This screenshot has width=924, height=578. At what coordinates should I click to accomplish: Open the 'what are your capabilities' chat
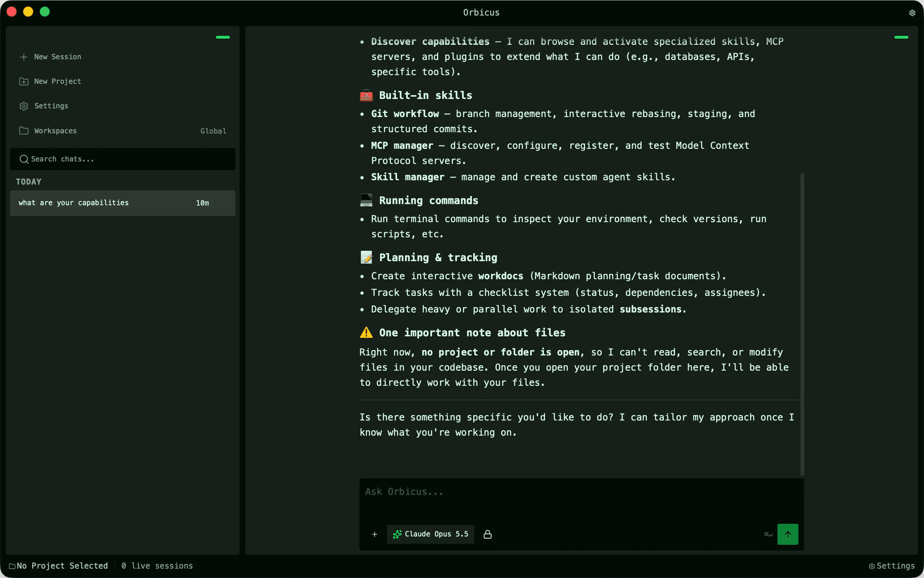pos(123,203)
